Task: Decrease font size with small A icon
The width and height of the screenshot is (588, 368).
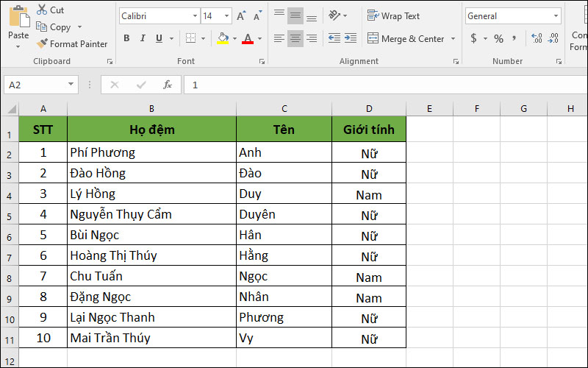Action: [x=258, y=16]
